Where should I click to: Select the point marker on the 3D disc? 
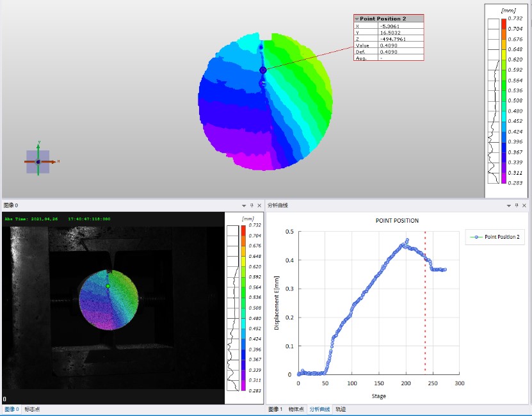(x=262, y=70)
